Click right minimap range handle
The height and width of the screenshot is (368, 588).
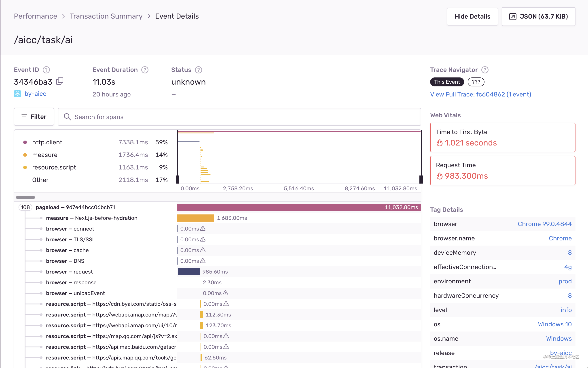pyautogui.click(x=421, y=179)
